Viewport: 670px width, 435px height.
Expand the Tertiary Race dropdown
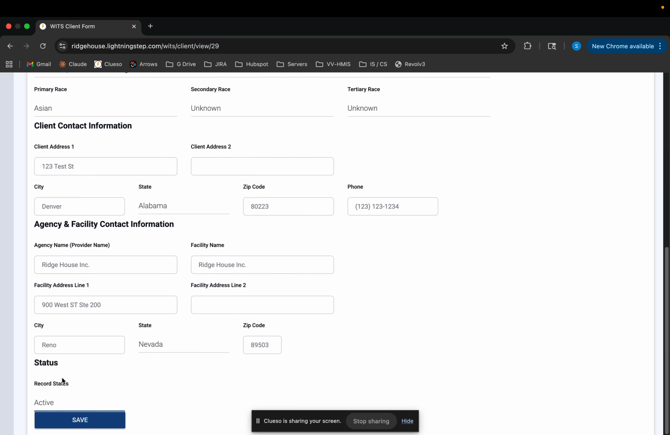click(418, 108)
